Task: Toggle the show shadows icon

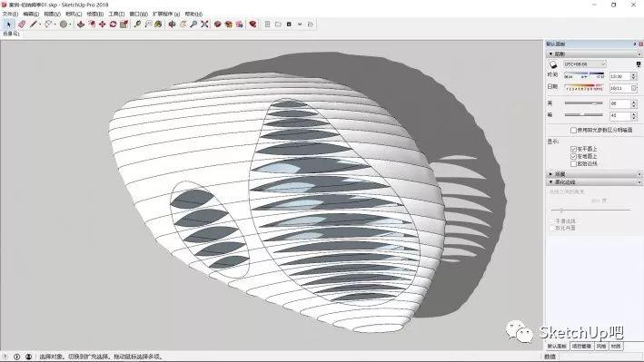Action: pyautogui.click(x=553, y=64)
